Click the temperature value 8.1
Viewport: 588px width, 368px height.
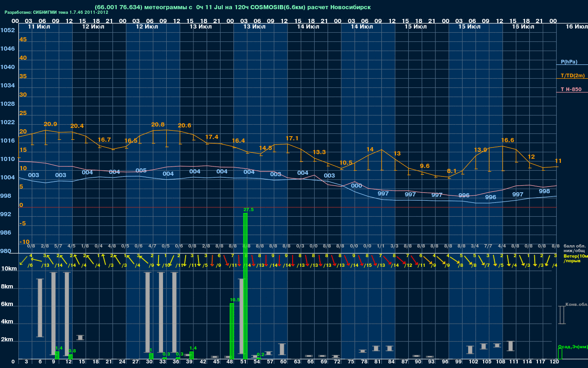point(452,171)
